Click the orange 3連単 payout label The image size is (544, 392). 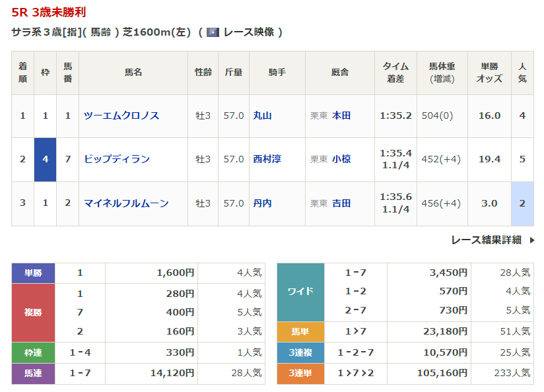(x=300, y=374)
